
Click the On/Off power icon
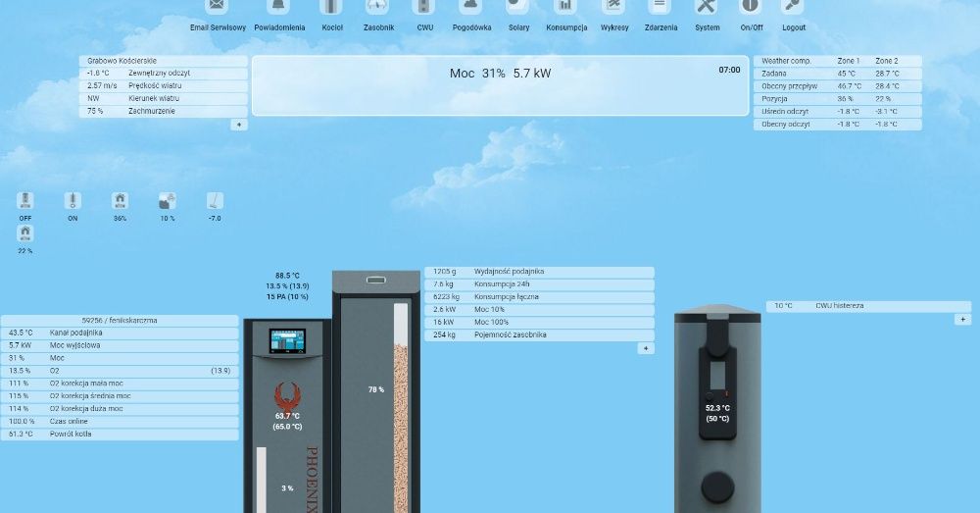click(x=750, y=6)
